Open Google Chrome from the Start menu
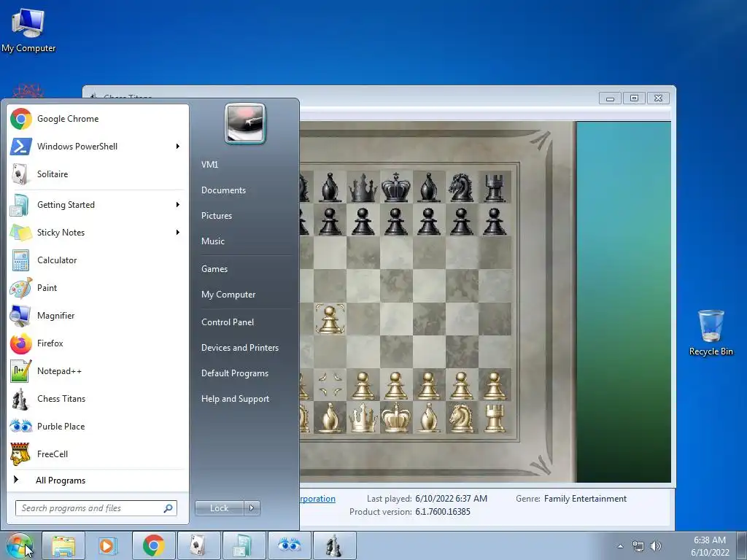Viewport: 747px width, 560px height. click(x=97, y=119)
